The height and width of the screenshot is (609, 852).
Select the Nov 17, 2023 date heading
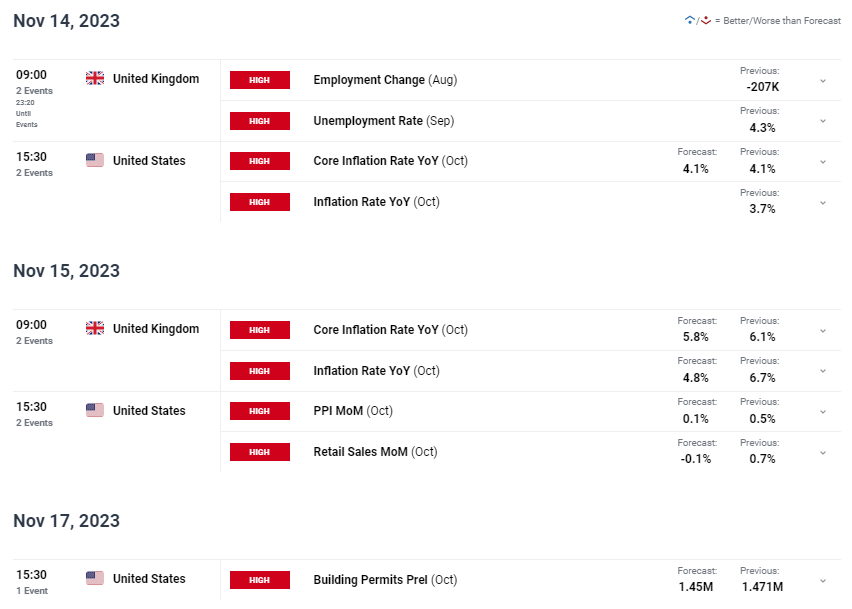[66, 520]
